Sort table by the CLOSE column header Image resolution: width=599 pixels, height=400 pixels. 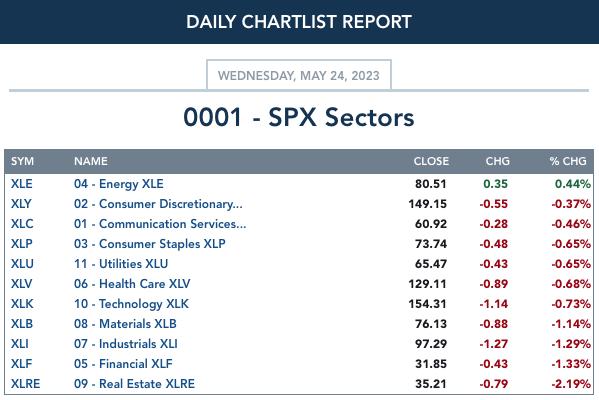(x=431, y=161)
